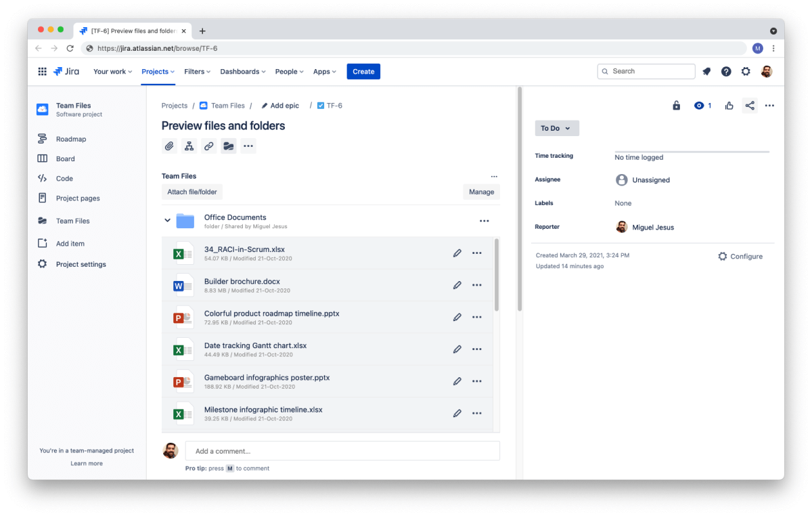812x516 pixels.
Task: Open People dropdown menu
Action: pyautogui.click(x=289, y=71)
